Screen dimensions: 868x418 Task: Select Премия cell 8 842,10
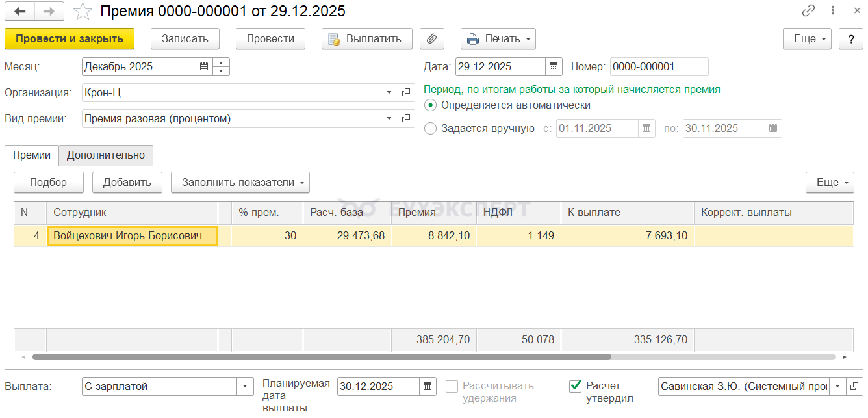point(434,235)
